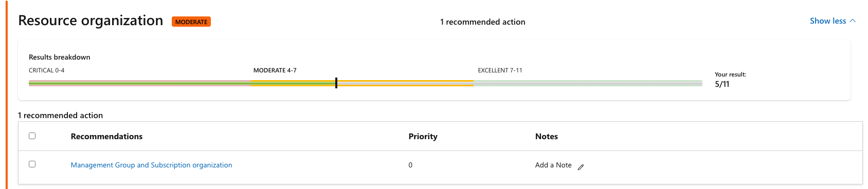Click the black result marker on the bar
The width and height of the screenshot is (868, 189).
pyautogui.click(x=336, y=83)
